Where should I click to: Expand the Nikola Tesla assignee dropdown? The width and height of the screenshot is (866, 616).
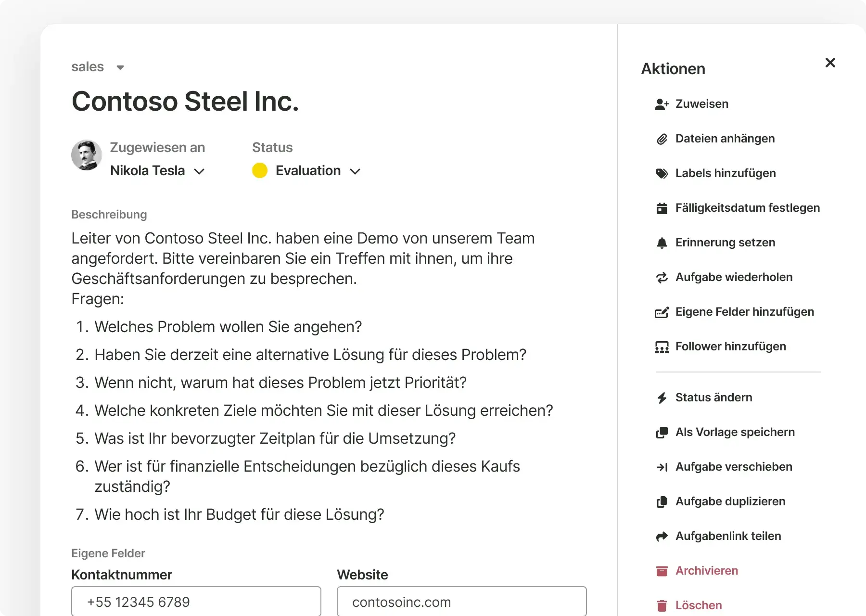(x=199, y=171)
